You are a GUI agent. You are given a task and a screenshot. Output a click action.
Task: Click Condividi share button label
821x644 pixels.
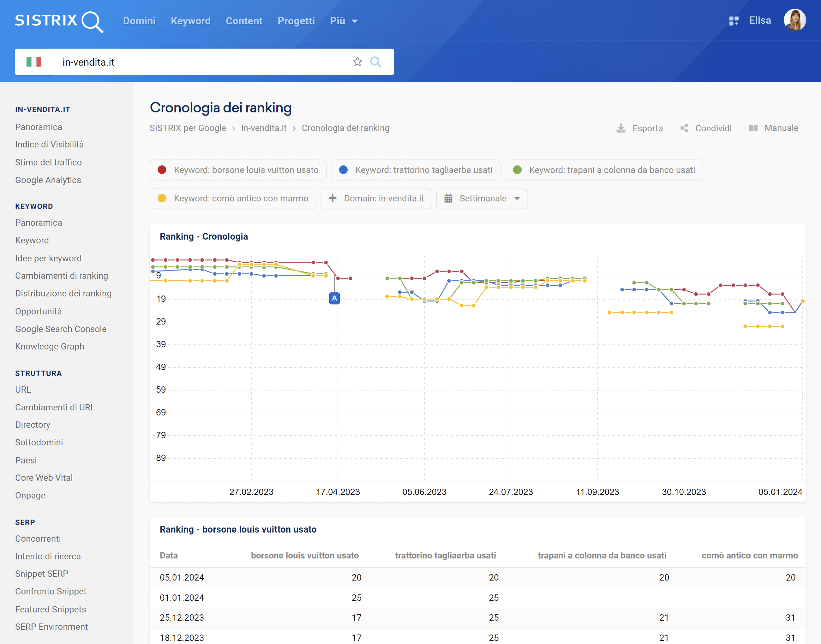[713, 128]
